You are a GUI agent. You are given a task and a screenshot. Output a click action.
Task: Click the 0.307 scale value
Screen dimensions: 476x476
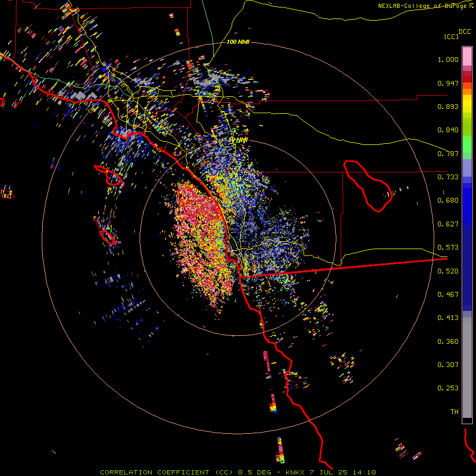click(448, 365)
